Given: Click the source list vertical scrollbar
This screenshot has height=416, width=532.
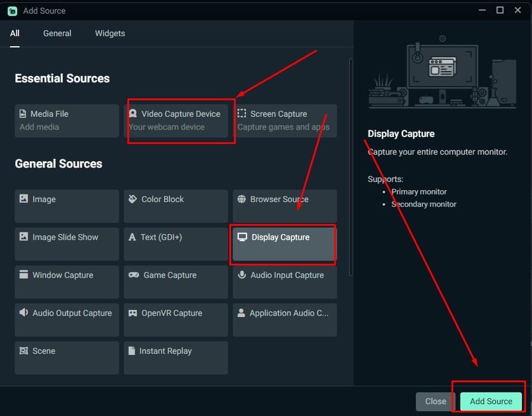Looking at the screenshot, I should click(351, 167).
